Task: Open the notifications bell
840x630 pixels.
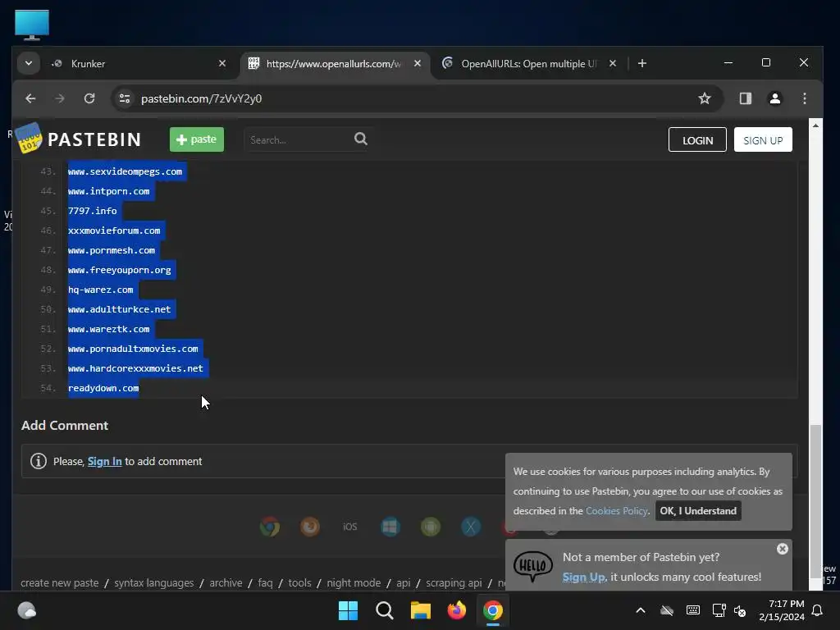Action: (x=817, y=610)
